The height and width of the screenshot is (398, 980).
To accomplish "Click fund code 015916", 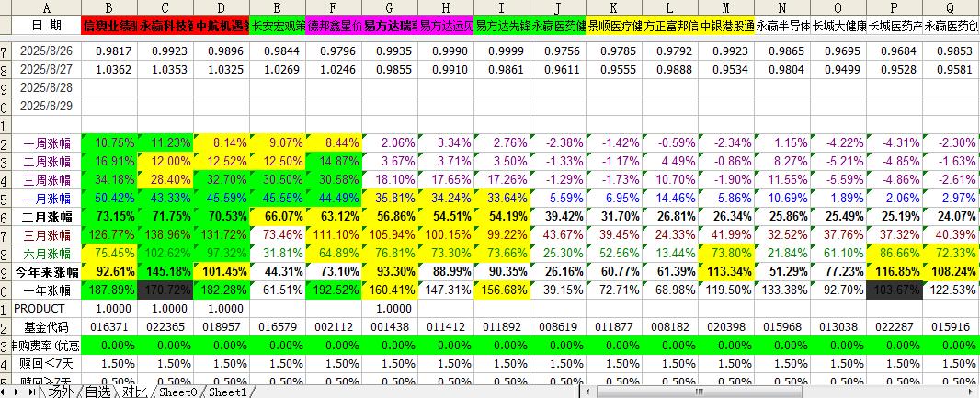I will 951,327.
